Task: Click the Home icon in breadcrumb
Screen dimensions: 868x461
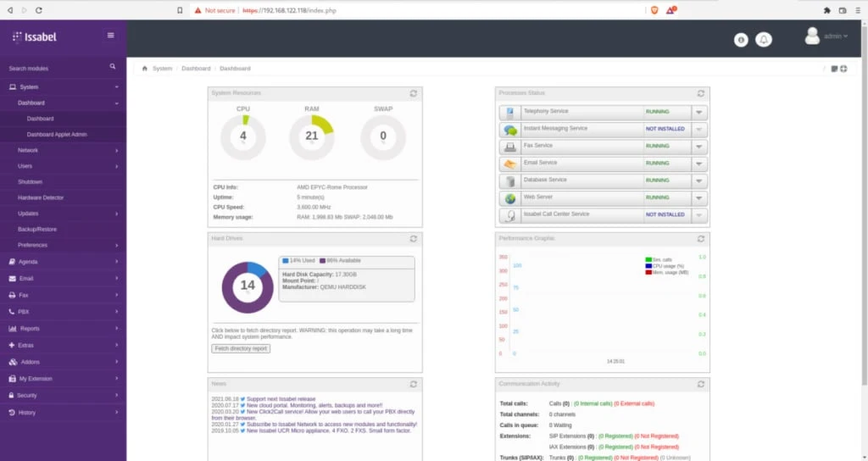Action: 145,69
